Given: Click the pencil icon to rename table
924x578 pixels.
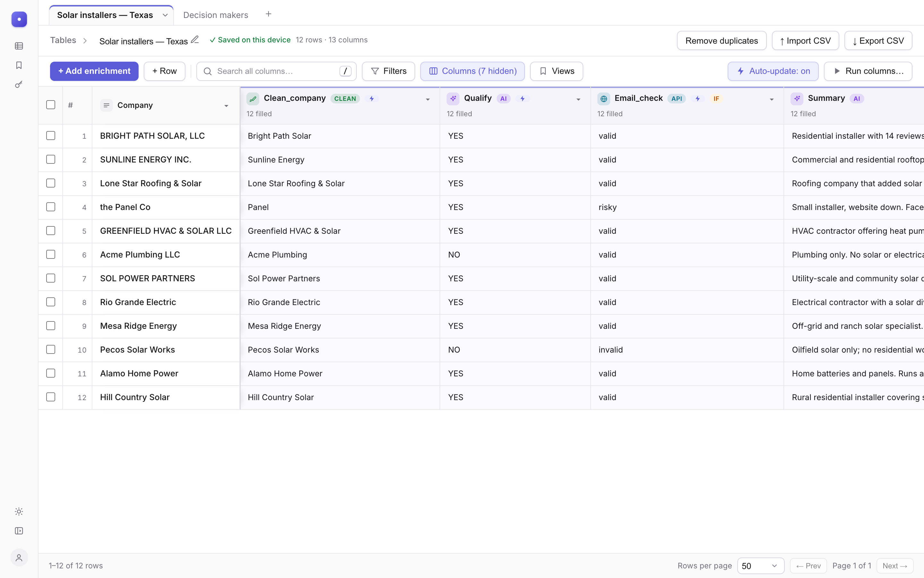Looking at the screenshot, I should (195, 40).
